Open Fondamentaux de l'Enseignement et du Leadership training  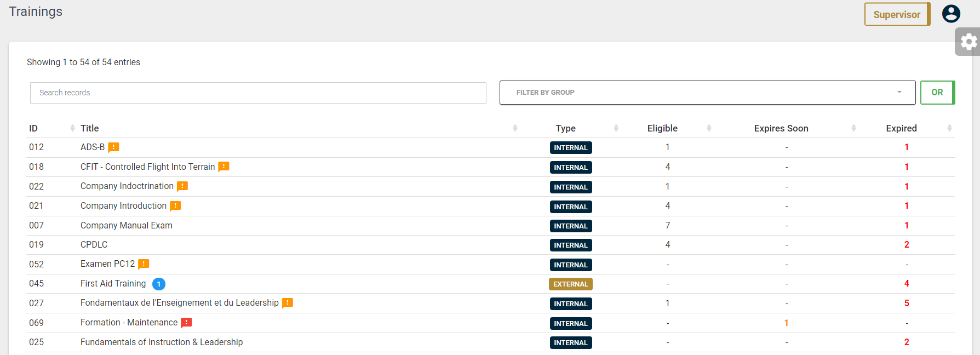(180, 303)
